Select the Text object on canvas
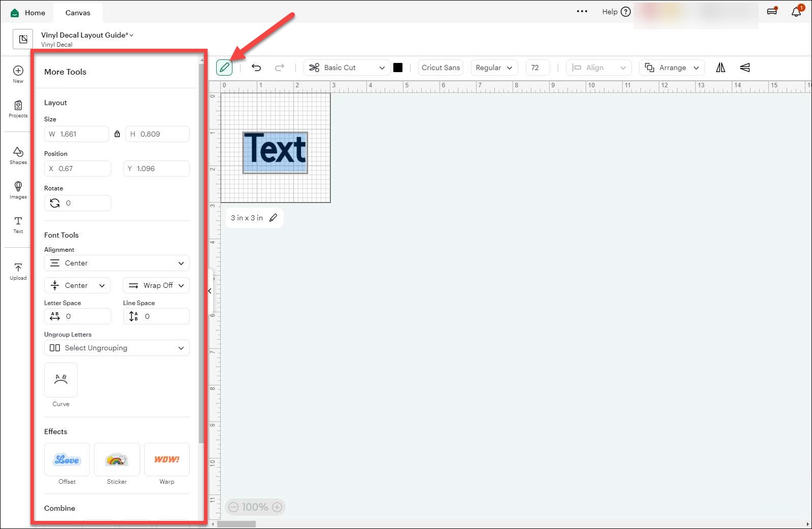This screenshot has width=812, height=529. point(276,152)
